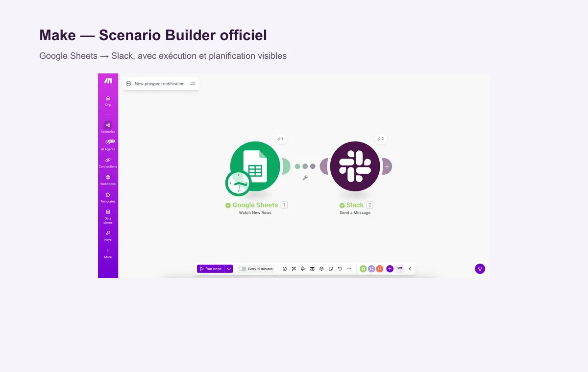
Task: Open the Templates section
Action: pos(108,197)
